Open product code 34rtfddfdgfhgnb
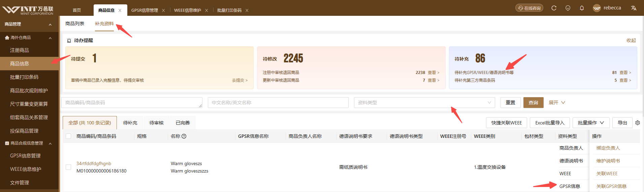Screen dimensions: 644x192 pyautogui.click(x=94, y=163)
